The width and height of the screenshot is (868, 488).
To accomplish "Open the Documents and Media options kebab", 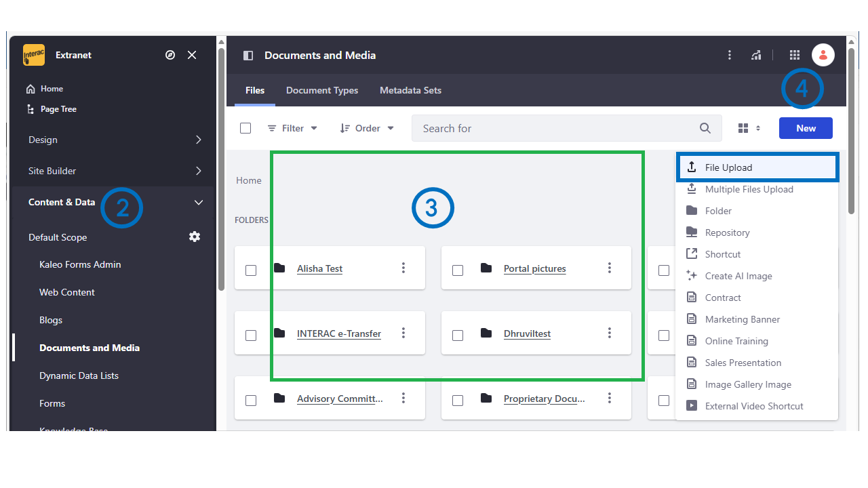I will point(730,55).
